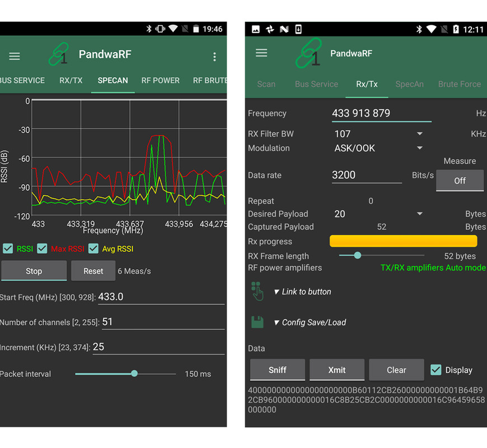The width and height of the screenshot is (487, 448).
Task: Switch to RX/TX tab in left screen
Action: tap(71, 81)
